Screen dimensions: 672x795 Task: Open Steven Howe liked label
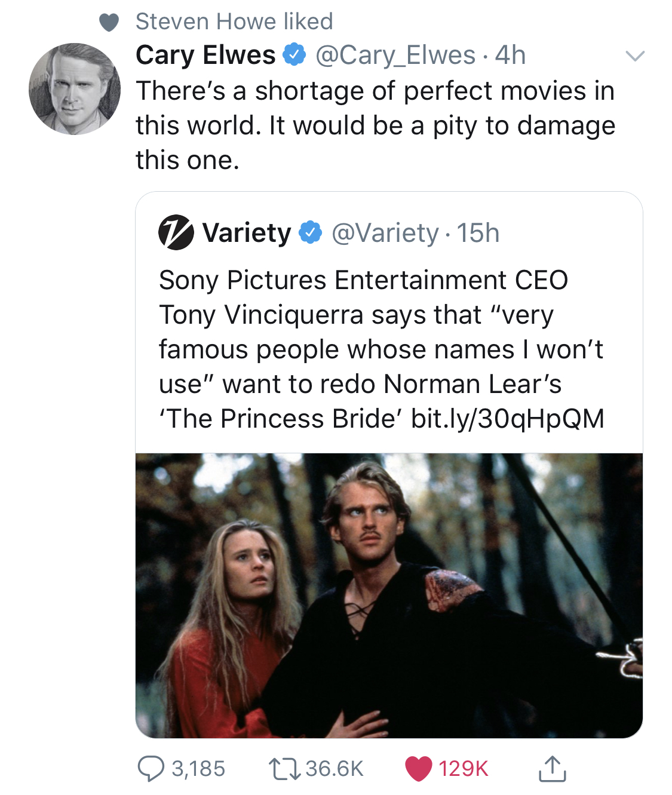coord(234,22)
